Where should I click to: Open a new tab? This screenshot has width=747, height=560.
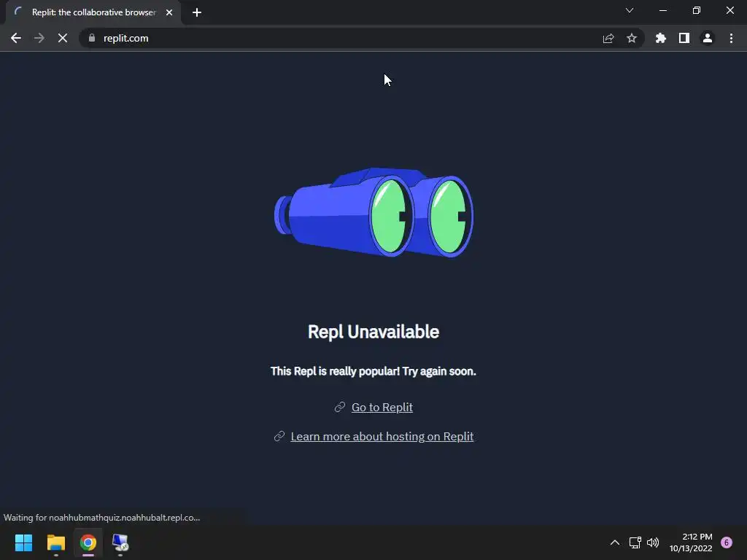pyautogui.click(x=197, y=12)
